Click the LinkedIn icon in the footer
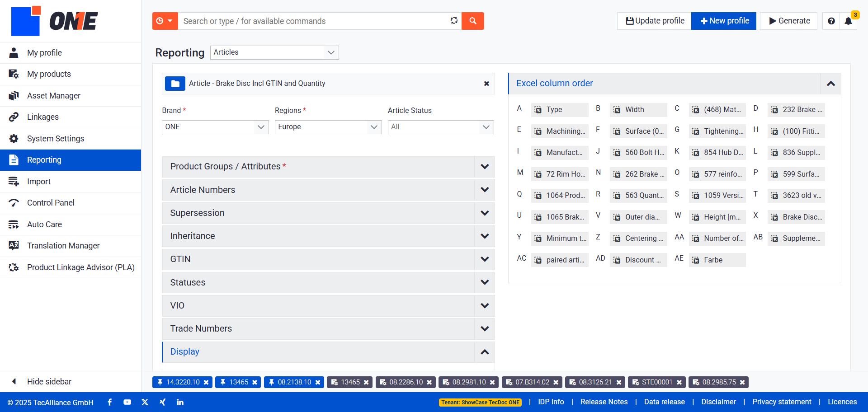 pyautogui.click(x=180, y=402)
